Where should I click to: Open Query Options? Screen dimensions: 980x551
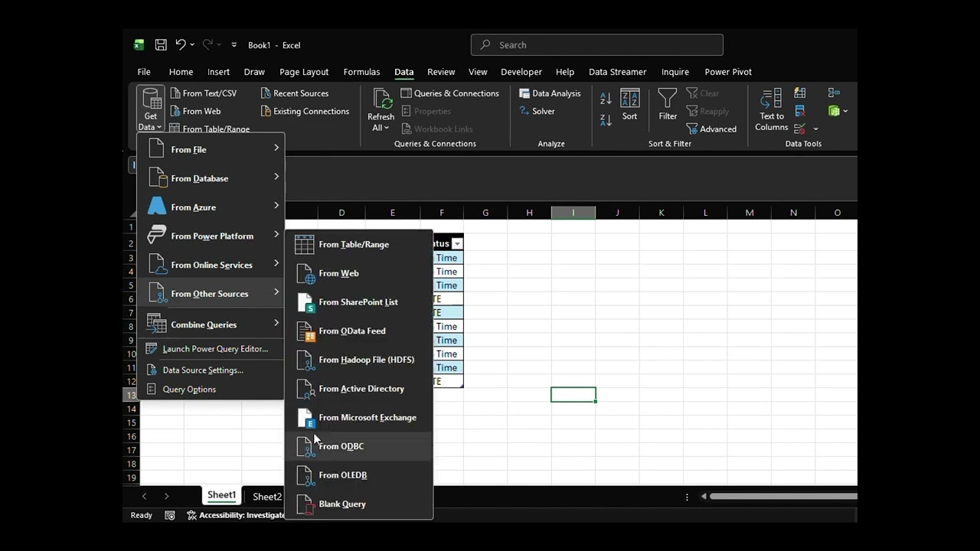211,390
